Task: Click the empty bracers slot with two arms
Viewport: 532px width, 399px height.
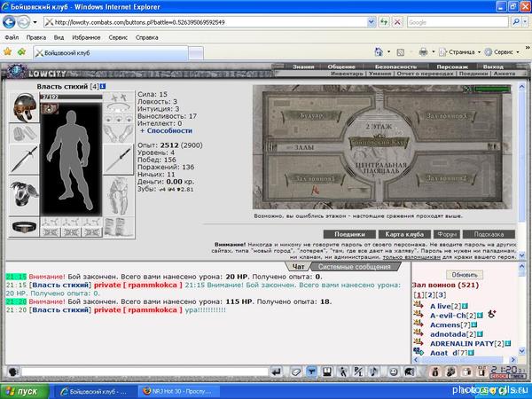Action: click(x=119, y=133)
